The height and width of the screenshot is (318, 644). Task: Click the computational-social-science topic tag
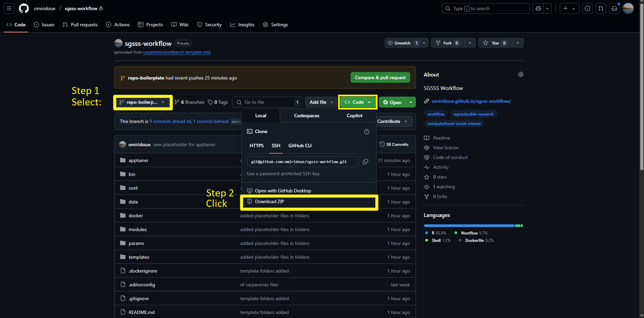click(x=454, y=124)
